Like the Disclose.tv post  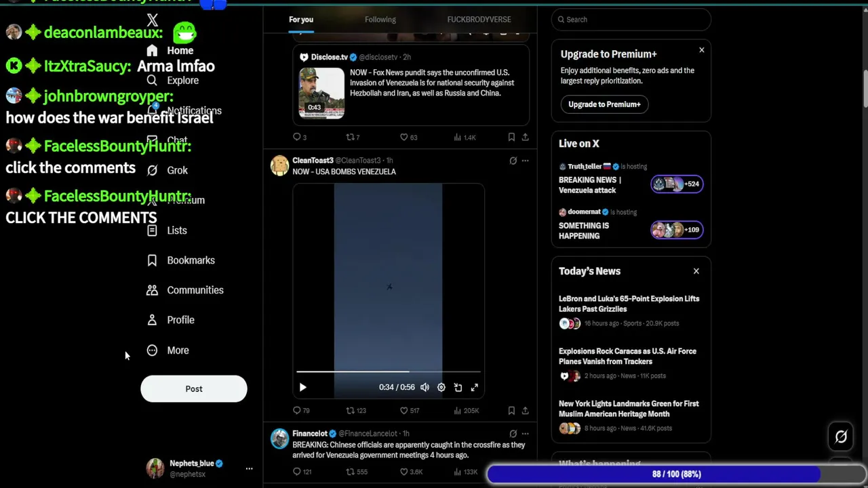point(408,137)
